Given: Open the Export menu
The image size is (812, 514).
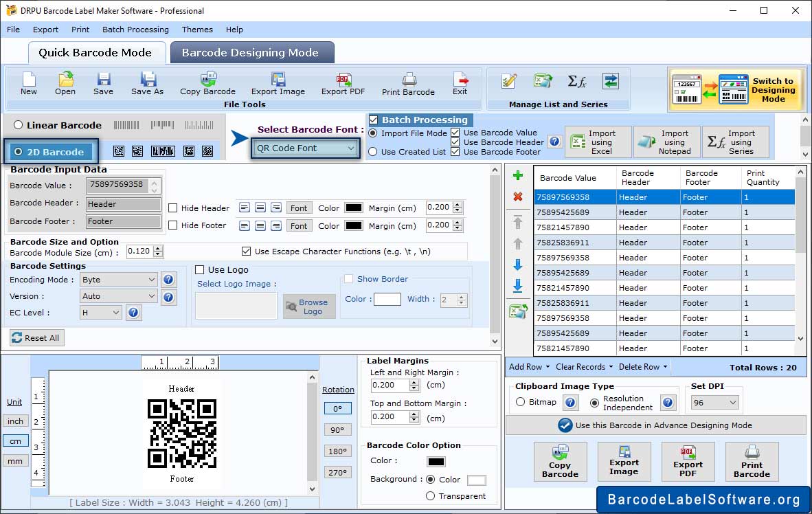Looking at the screenshot, I should coord(45,30).
